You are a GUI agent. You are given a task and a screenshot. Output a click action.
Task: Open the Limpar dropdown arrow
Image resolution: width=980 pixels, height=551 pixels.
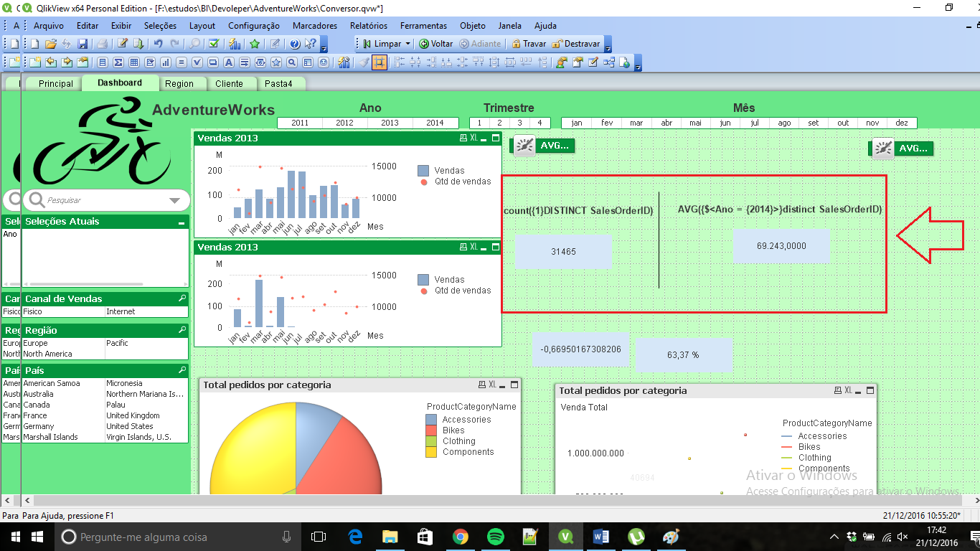[408, 44]
